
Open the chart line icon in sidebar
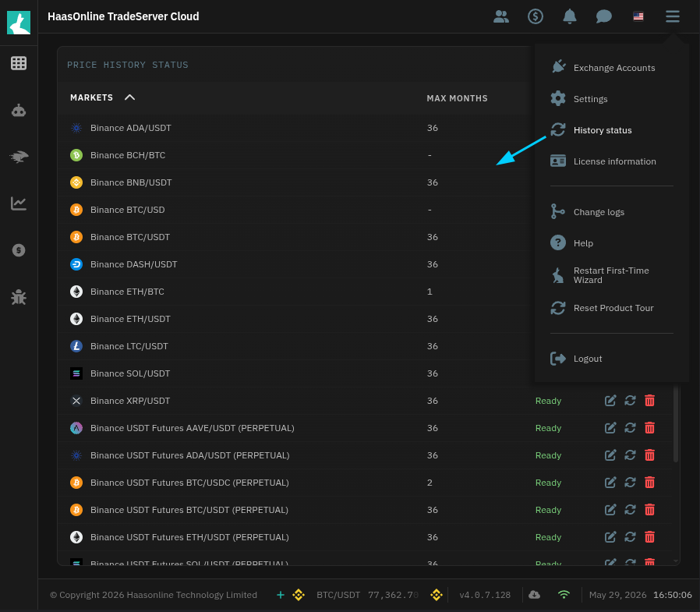pyautogui.click(x=18, y=203)
